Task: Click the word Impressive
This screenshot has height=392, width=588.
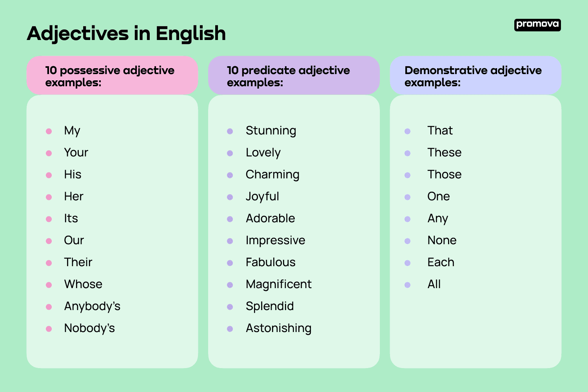Action: [275, 240]
